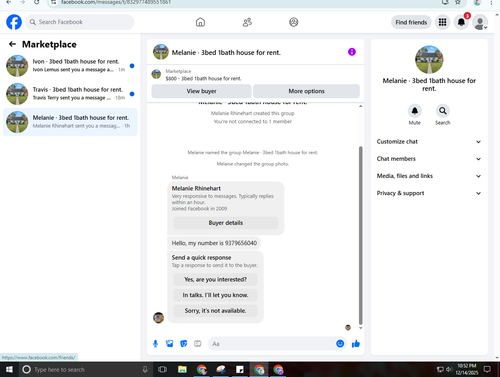Open Windows Start menu

coord(9,369)
